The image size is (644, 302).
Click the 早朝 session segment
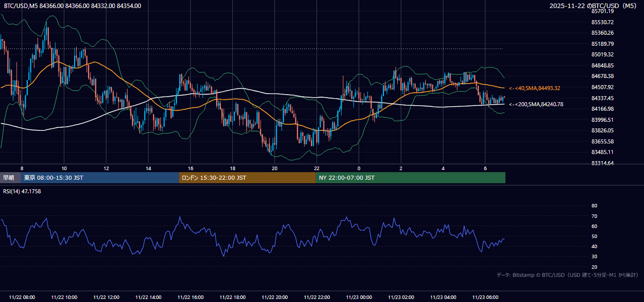click(x=10, y=178)
